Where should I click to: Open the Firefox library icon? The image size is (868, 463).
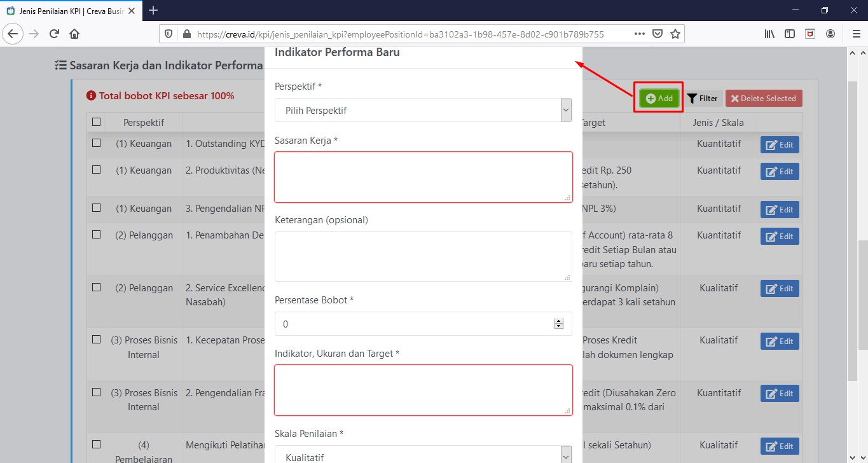tap(769, 34)
